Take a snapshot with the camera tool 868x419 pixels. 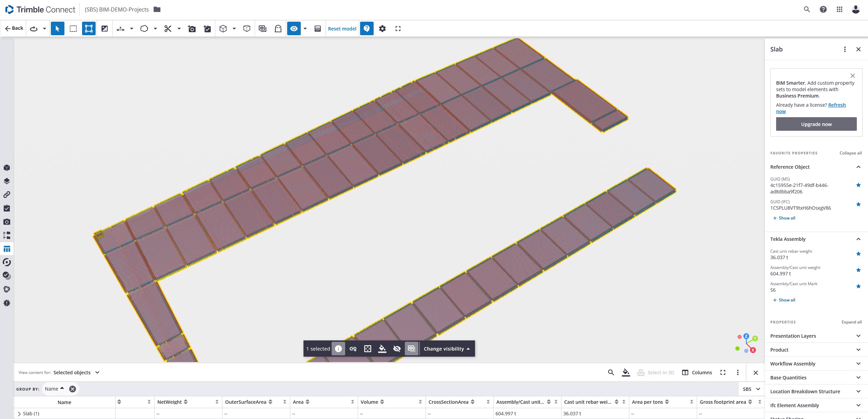tap(192, 28)
